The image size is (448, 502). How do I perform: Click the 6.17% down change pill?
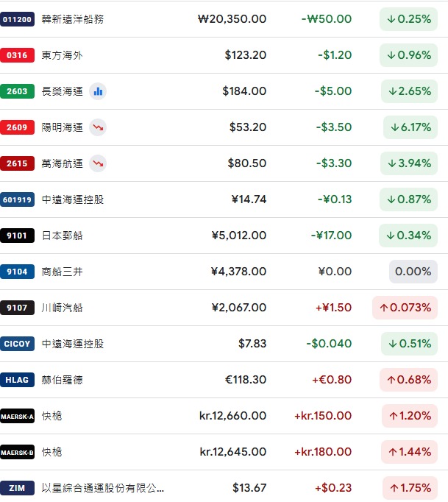point(410,127)
